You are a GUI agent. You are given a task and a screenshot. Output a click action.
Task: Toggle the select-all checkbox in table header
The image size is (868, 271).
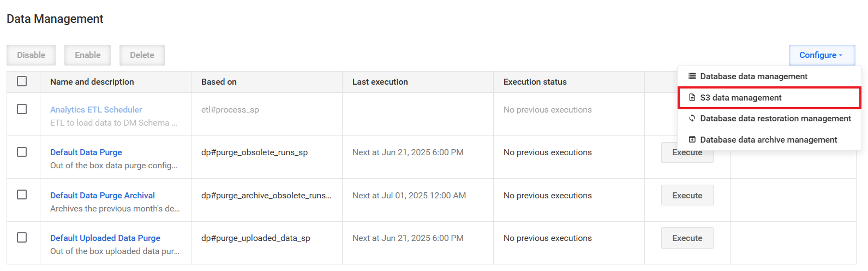coord(22,81)
